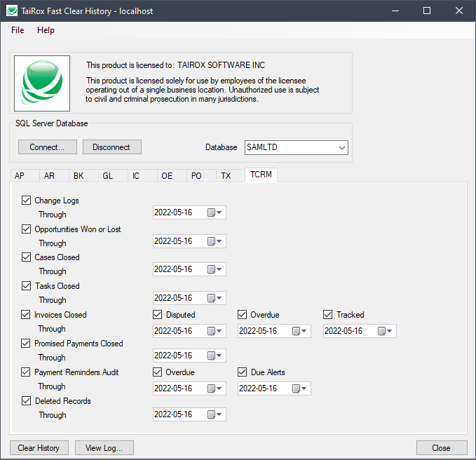Click the Clear History button
The width and height of the screenshot is (476, 460).
(x=39, y=448)
